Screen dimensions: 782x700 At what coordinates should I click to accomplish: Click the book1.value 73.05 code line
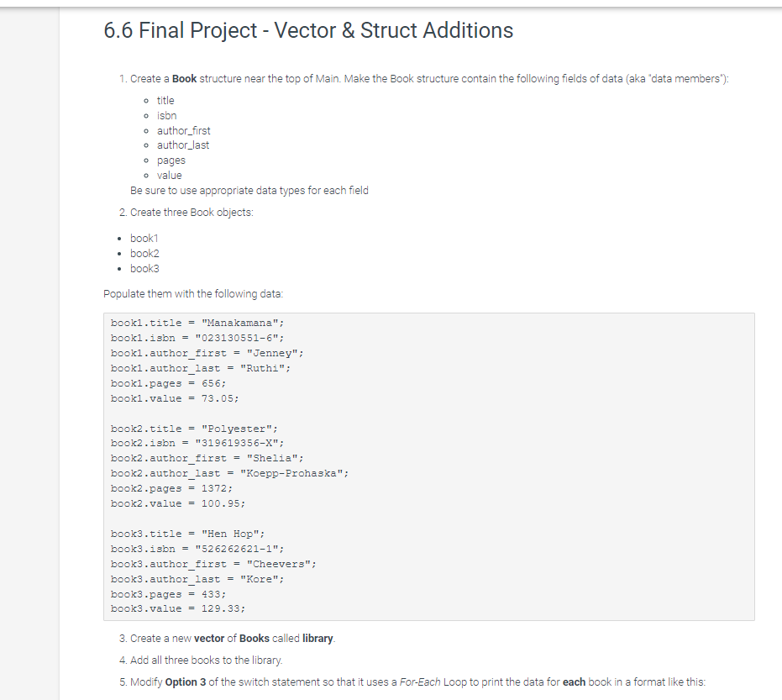click(x=175, y=398)
